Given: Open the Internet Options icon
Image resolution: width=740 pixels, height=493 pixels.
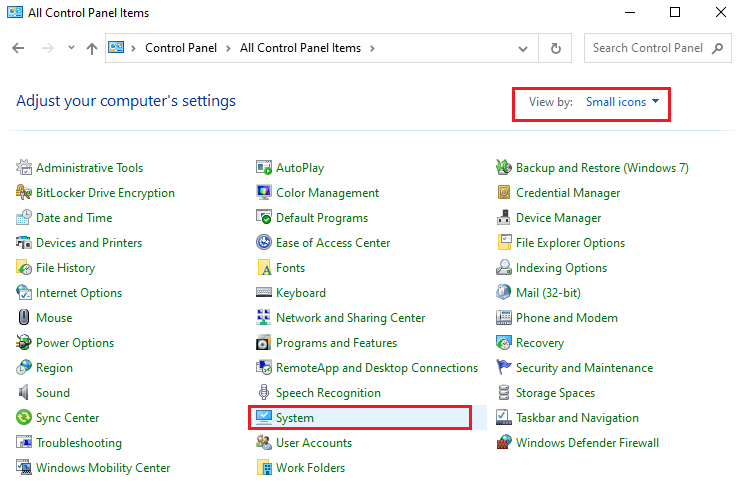Looking at the screenshot, I should 24,292.
